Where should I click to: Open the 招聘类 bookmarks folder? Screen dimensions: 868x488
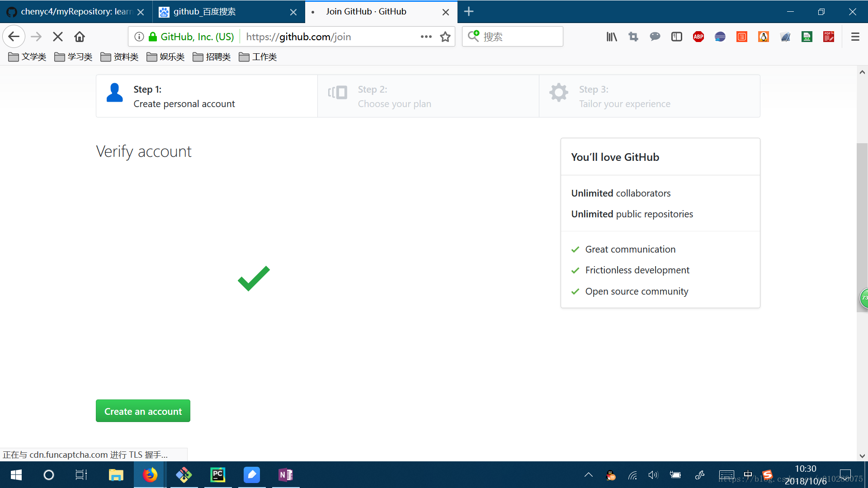[x=212, y=56]
